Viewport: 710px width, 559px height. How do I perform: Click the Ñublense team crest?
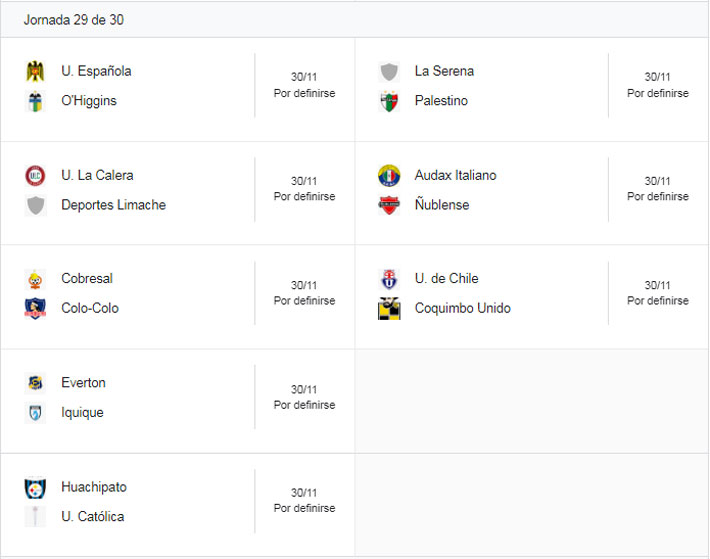point(389,205)
